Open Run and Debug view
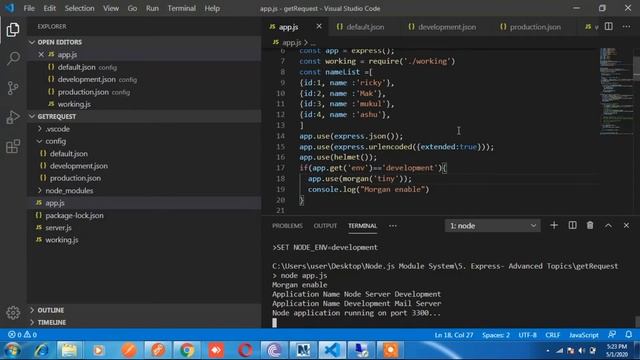Image resolution: width=640 pixels, height=360 pixels. (13, 117)
